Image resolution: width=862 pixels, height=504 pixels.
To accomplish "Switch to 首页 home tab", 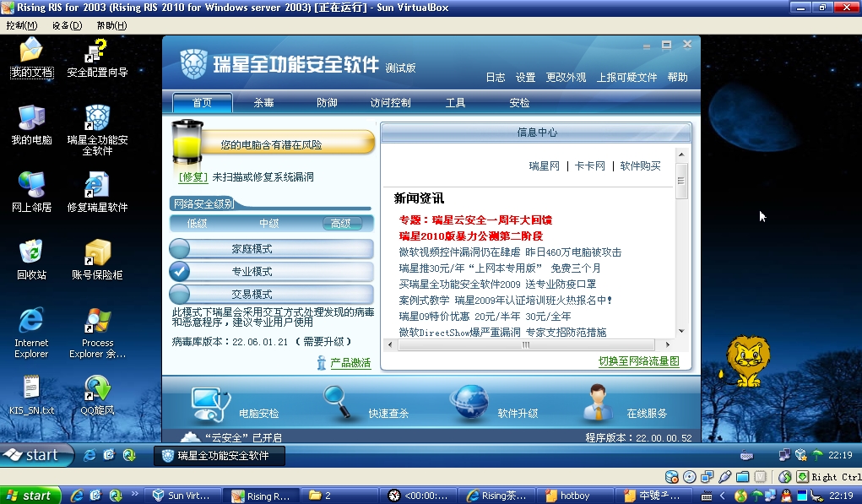I will [203, 103].
